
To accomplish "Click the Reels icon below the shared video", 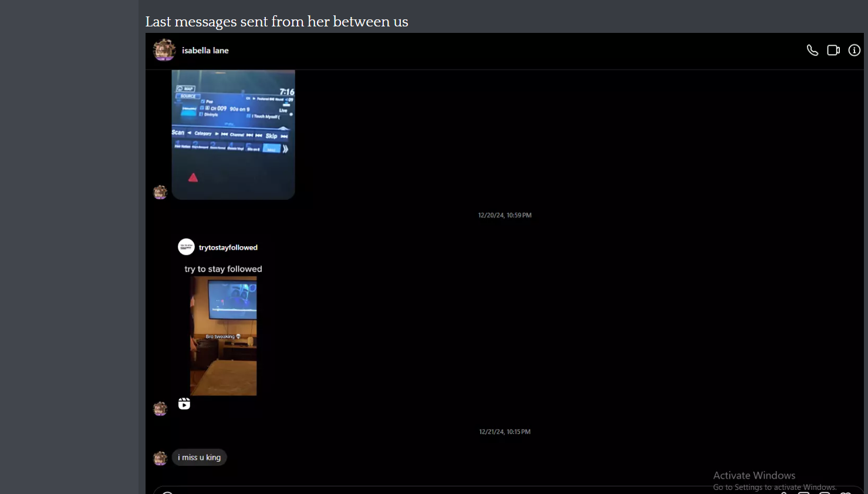I will pos(184,404).
